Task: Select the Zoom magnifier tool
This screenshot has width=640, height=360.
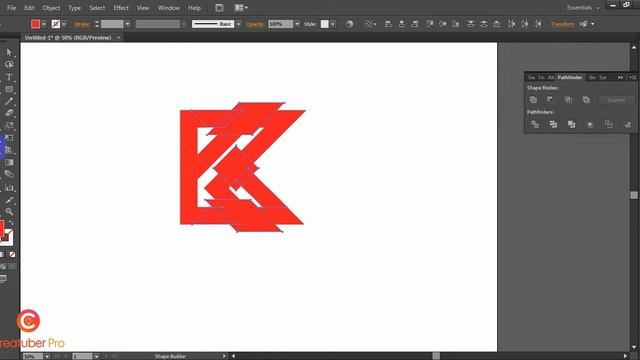Action: [9, 211]
